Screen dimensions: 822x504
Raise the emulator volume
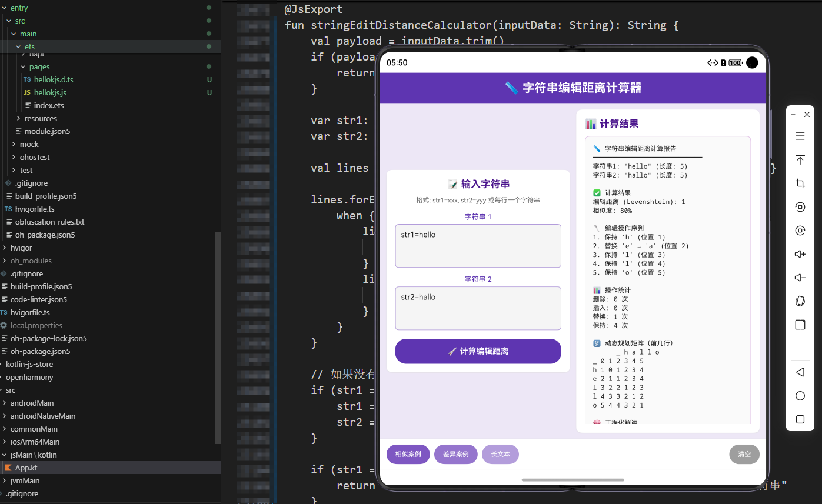click(800, 253)
